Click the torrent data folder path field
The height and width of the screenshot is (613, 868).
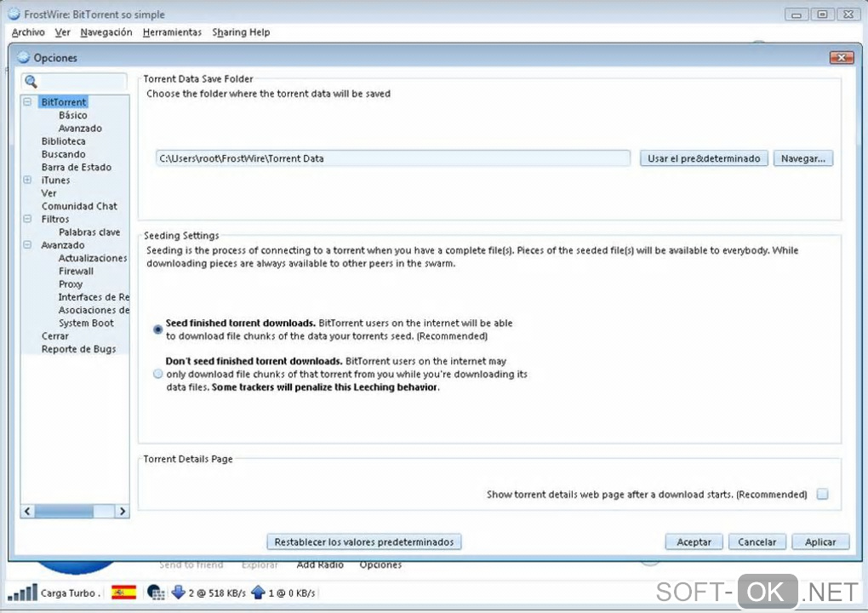click(x=393, y=158)
